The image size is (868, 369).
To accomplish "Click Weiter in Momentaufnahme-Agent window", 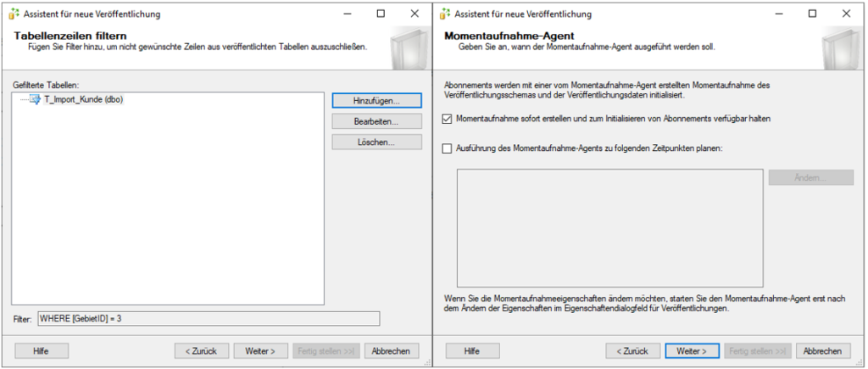I will click(692, 350).
